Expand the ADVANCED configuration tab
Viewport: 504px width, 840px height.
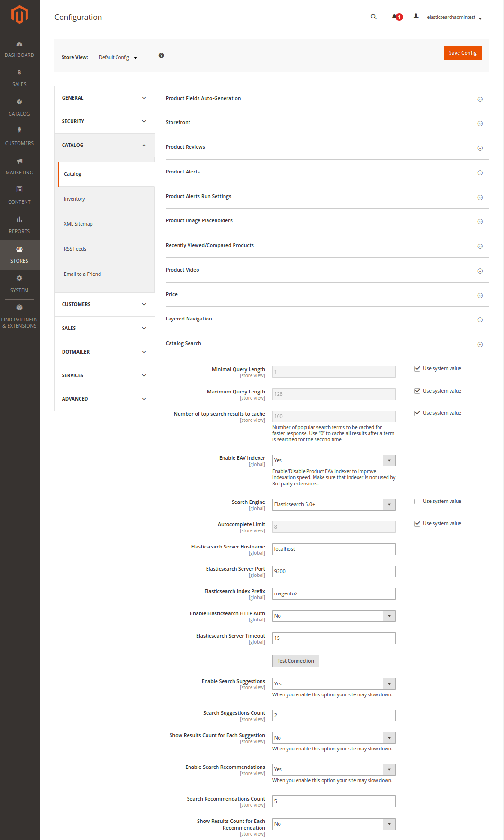tap(105, 399)
